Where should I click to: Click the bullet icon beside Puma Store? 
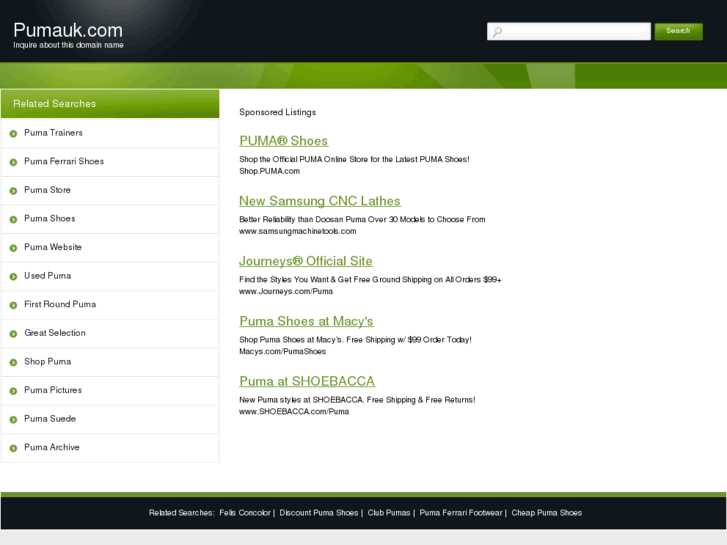coord(13,191)
